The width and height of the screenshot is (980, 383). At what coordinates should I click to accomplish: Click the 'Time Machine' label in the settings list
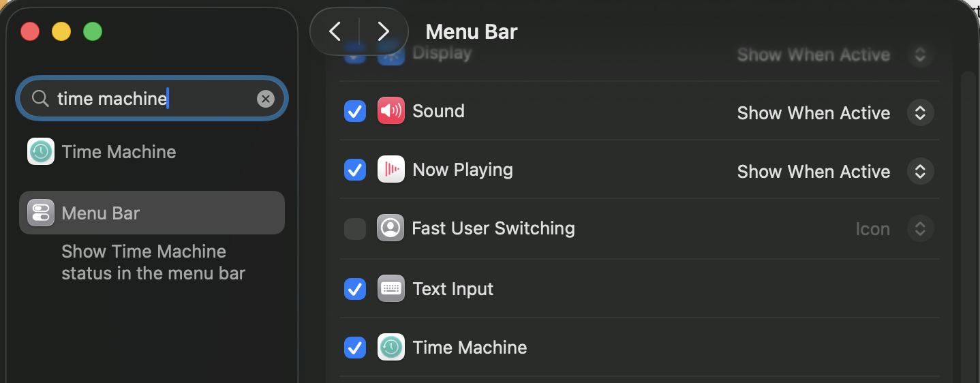click(470, 348)
